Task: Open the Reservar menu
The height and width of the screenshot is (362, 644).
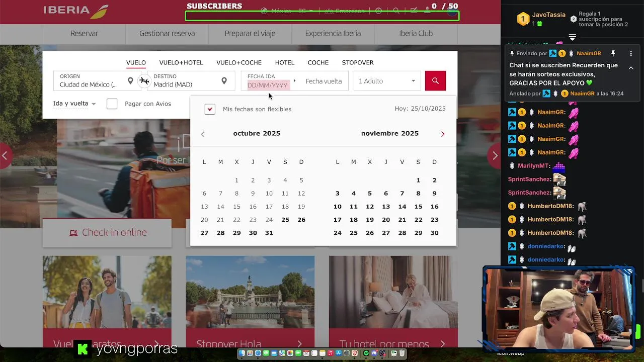Action: 84,34
